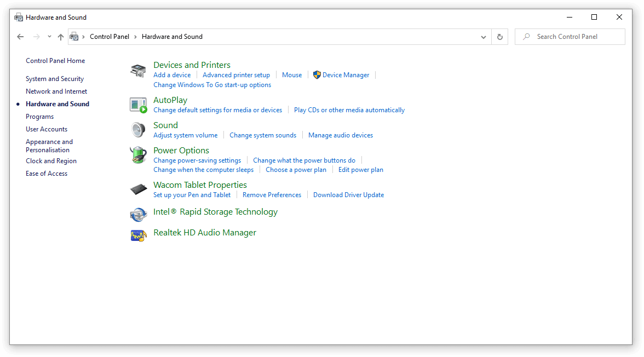
Task: Go up one folder level
Action: [61, 37]
